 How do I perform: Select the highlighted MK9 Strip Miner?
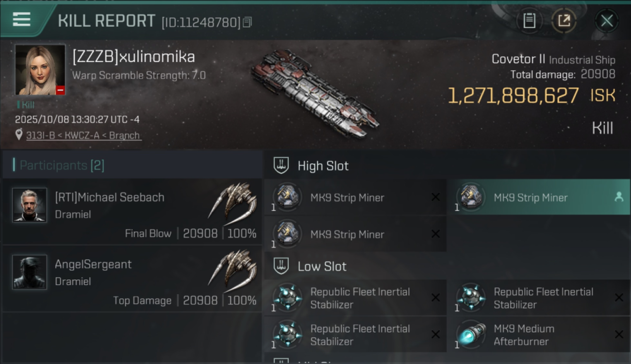[x=531, y=198]
